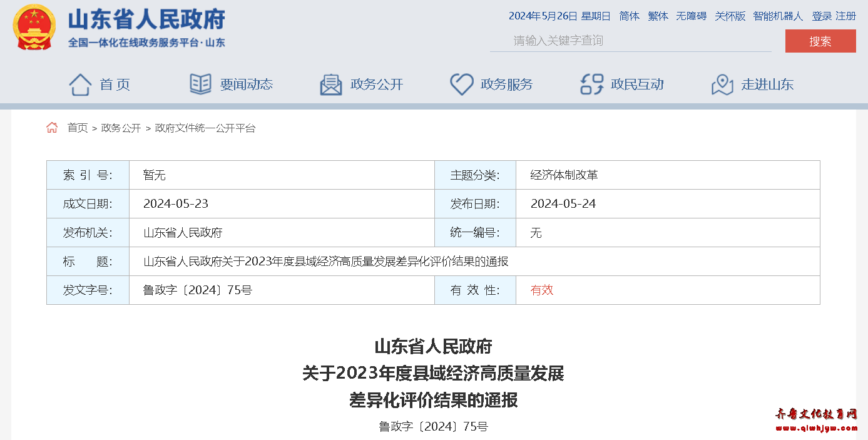
Task: Click the 注册 link
Action: (x=846, y=16)
